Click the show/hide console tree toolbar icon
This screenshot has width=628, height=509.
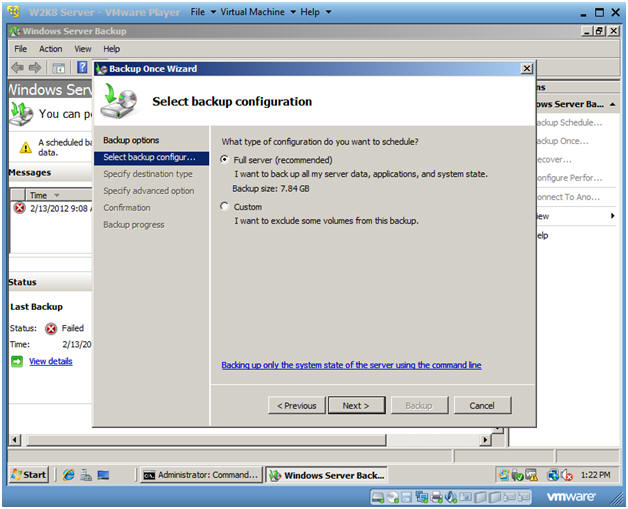[58, 68]
